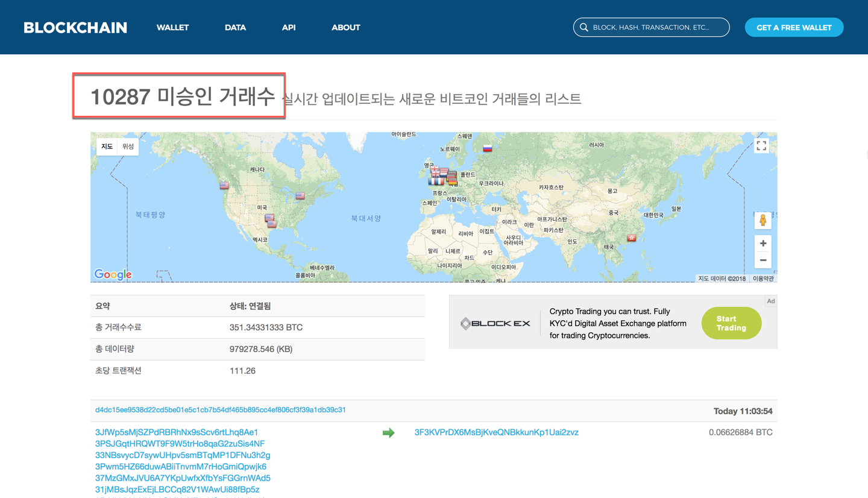Click the Hong Kong flag marker near China

[631, 238]
